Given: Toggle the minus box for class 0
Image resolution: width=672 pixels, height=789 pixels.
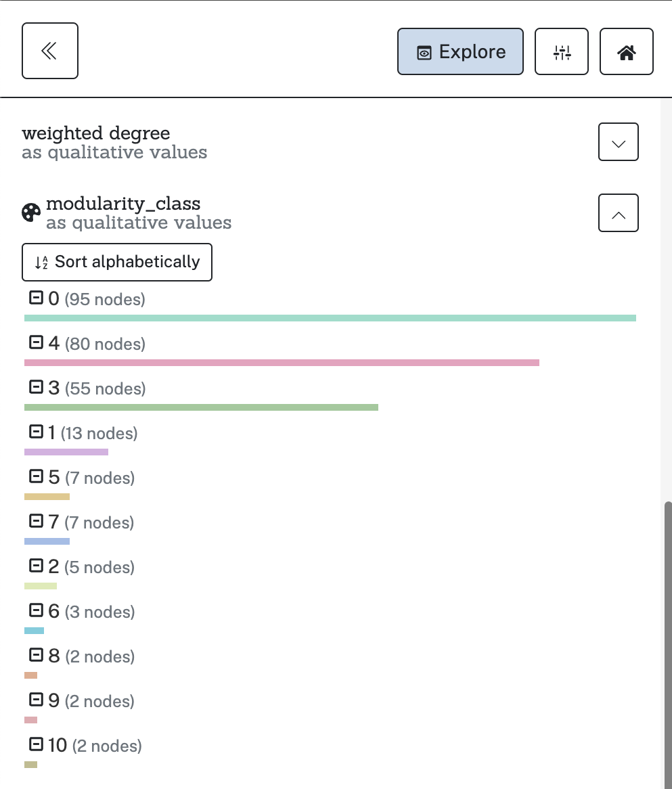Looking at the screenshot, I should point(36,298).
